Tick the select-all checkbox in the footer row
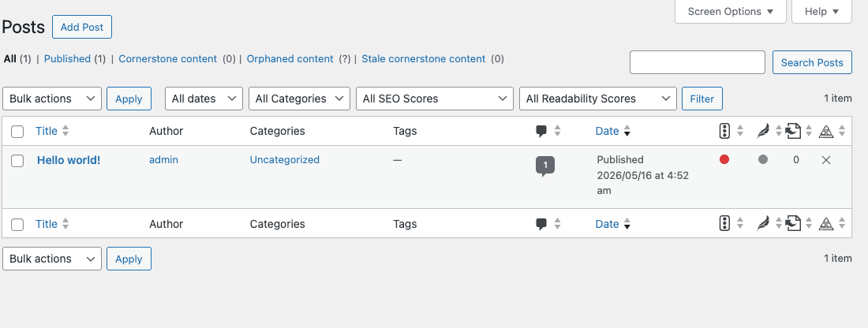Viewport: 868px width, 328px height. click(17, 224)
